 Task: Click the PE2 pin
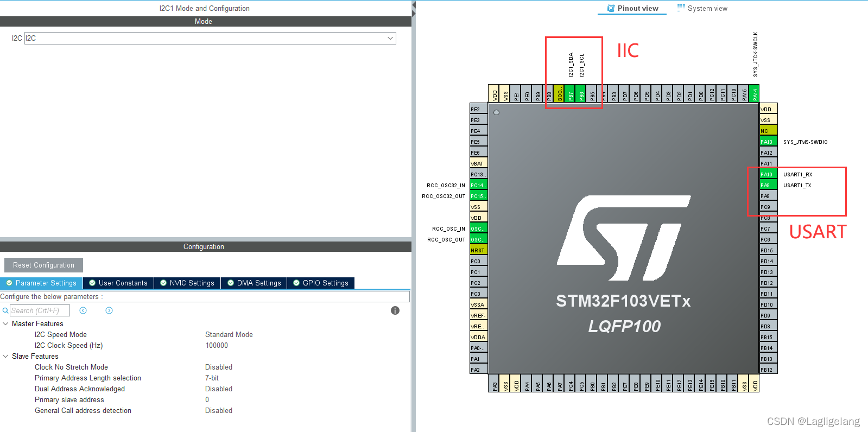coord(479,109)
